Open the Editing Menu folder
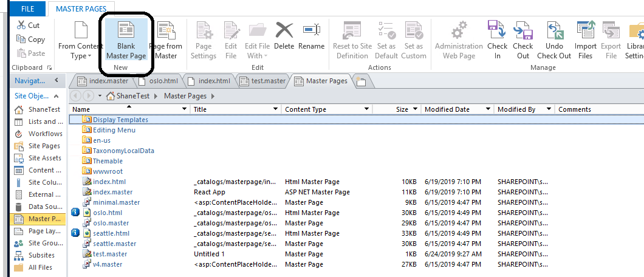The image size is (644, 277). 114,130
